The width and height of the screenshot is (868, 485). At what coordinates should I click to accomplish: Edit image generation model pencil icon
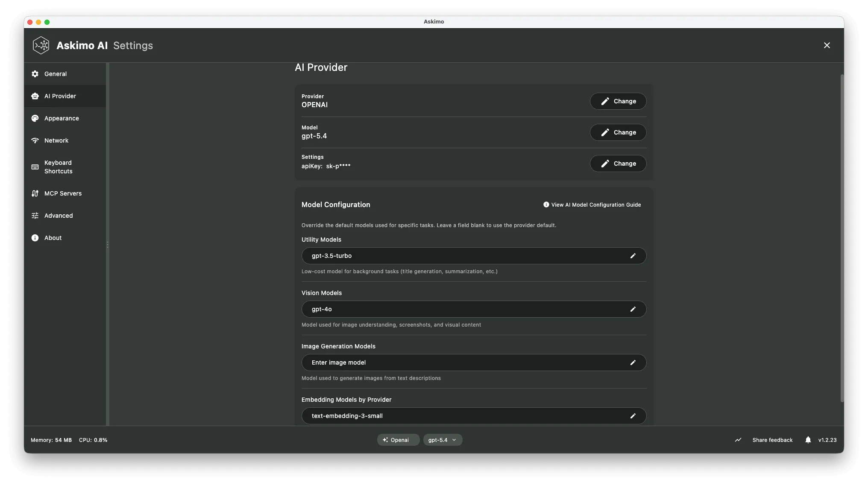[633, 362]
